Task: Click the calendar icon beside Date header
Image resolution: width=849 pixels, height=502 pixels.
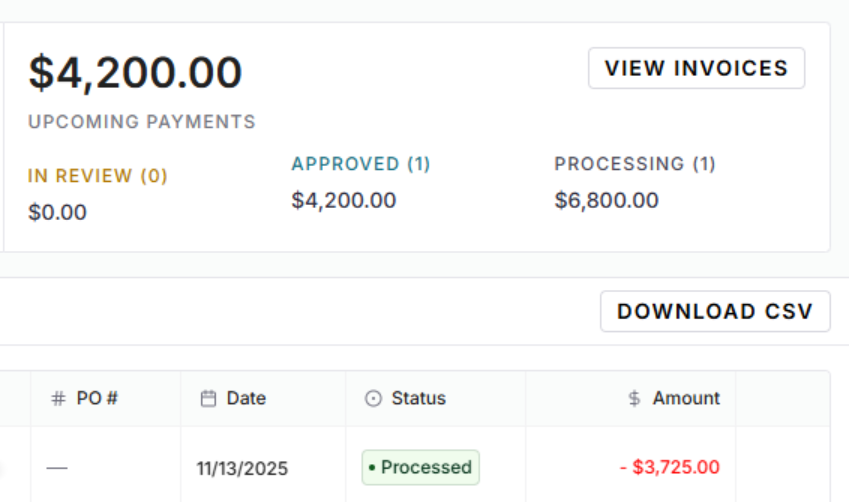Action: [x=209, y=398]
